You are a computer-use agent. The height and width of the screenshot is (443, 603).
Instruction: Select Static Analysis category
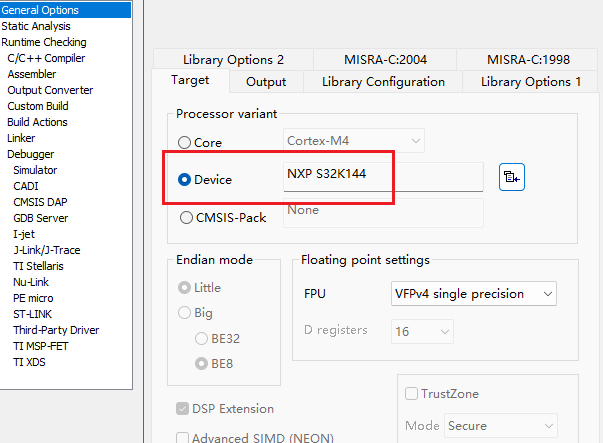coord(36,26)
